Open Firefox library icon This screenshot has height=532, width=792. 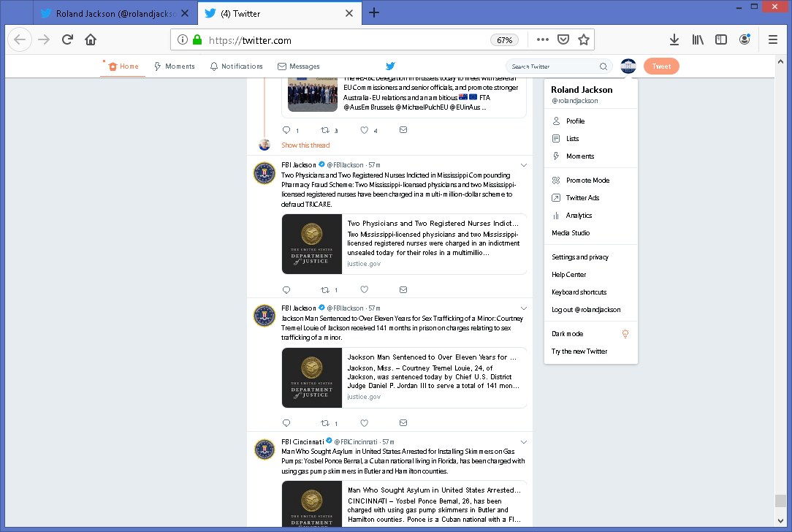coord(698,40)
